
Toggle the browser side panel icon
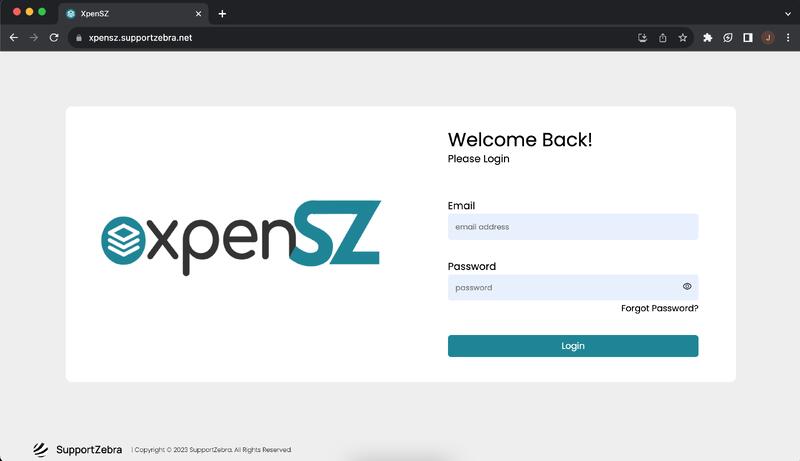pyautogui.click(x=748, y=38)
